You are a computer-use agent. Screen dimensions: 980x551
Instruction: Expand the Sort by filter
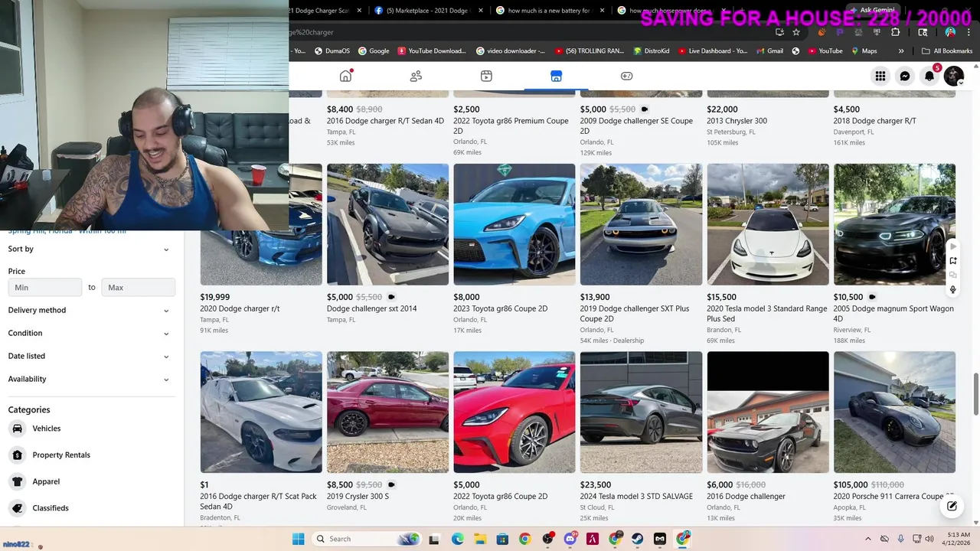point(90,249)
